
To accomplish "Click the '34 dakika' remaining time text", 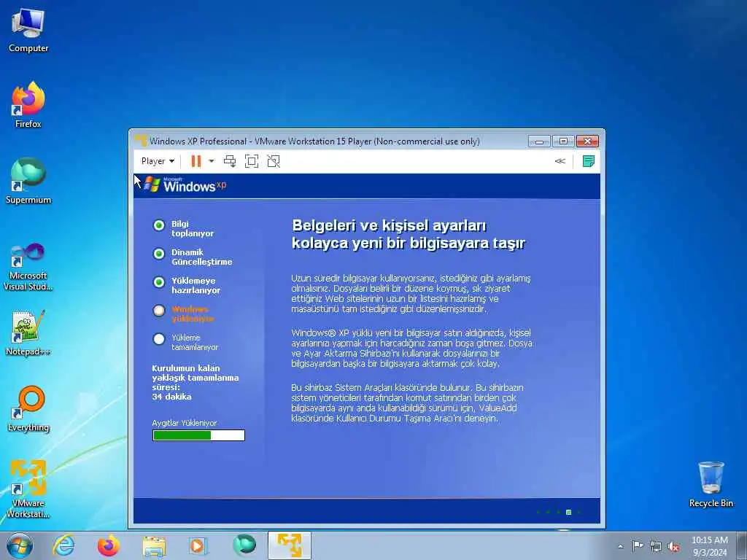I will click(171, 397).
